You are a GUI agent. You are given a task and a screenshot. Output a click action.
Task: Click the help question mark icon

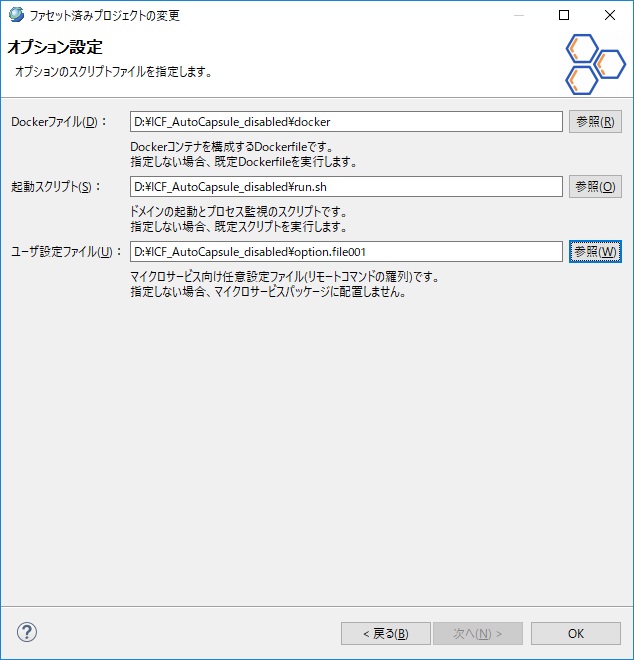point(27,632)
